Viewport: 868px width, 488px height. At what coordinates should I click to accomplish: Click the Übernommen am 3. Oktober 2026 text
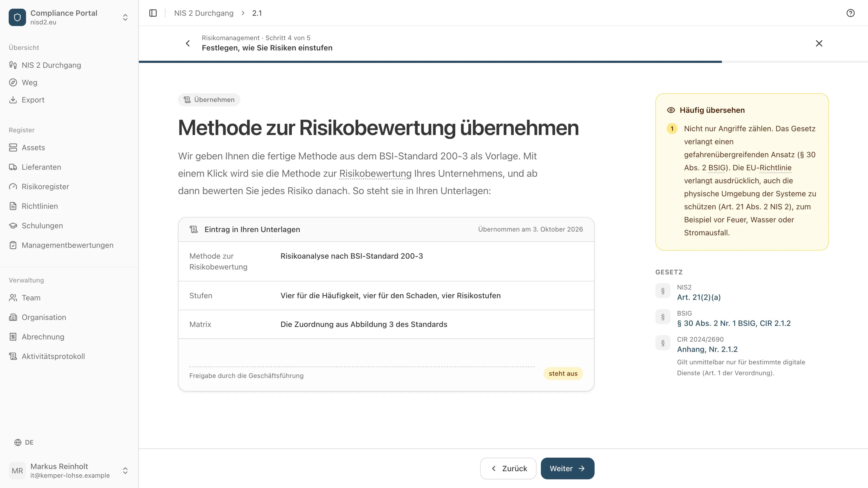click(x=530, y=229)
